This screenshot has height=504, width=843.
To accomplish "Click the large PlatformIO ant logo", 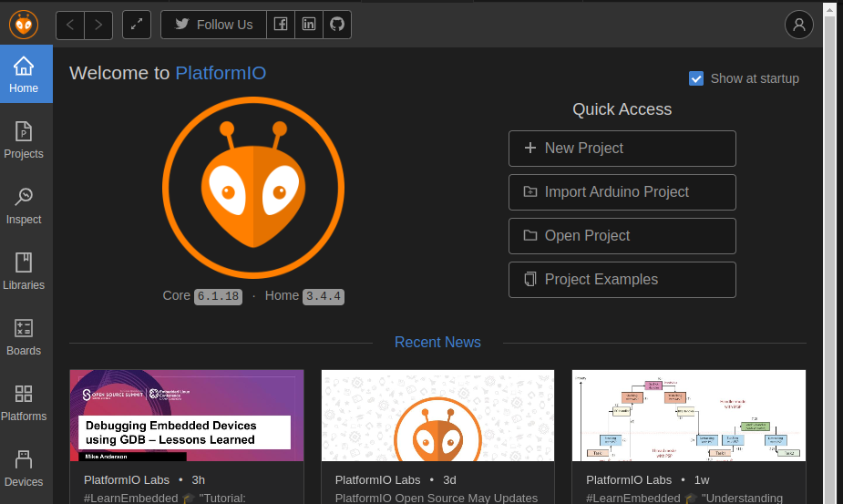I will pyautogui.click(x=253, y=188).
